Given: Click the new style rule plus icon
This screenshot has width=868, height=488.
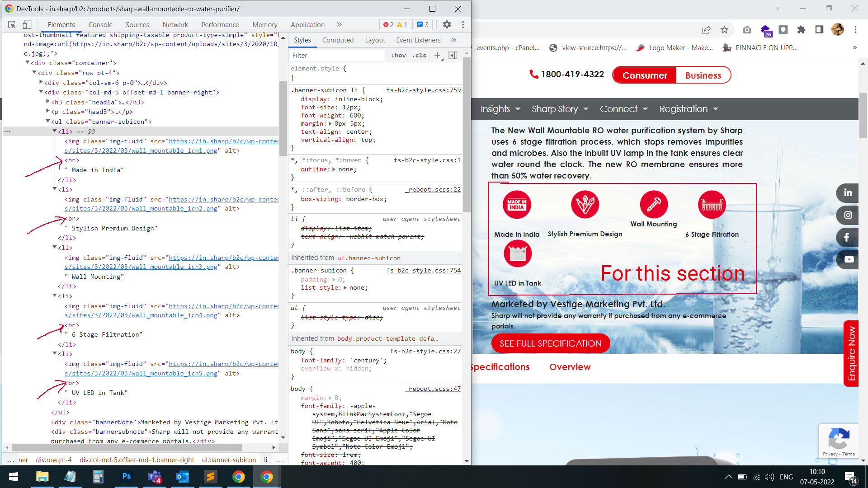Looking at the screenshot, I should [x=437, y=55].
